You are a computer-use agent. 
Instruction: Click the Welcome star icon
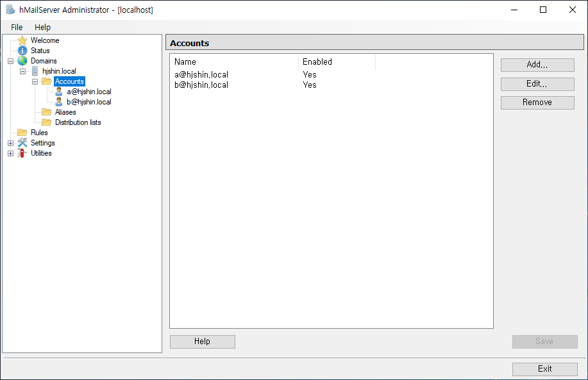click(22, 40)
